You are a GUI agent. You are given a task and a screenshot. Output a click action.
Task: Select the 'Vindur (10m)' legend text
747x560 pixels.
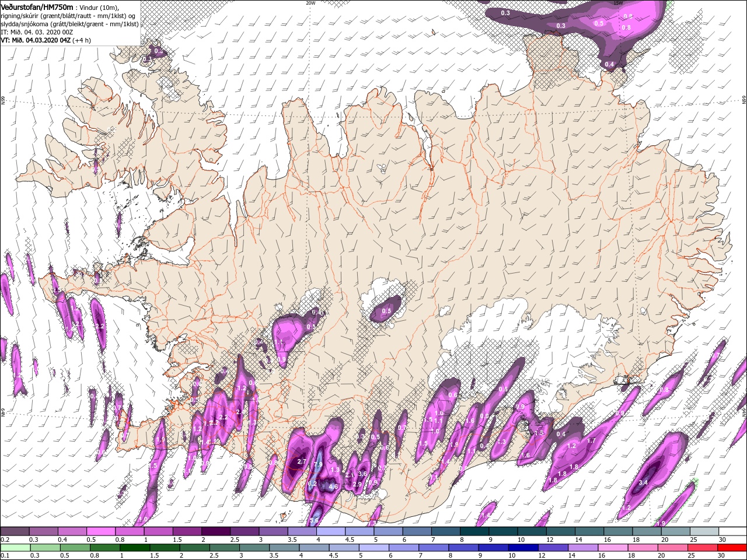tap(99, 8)
